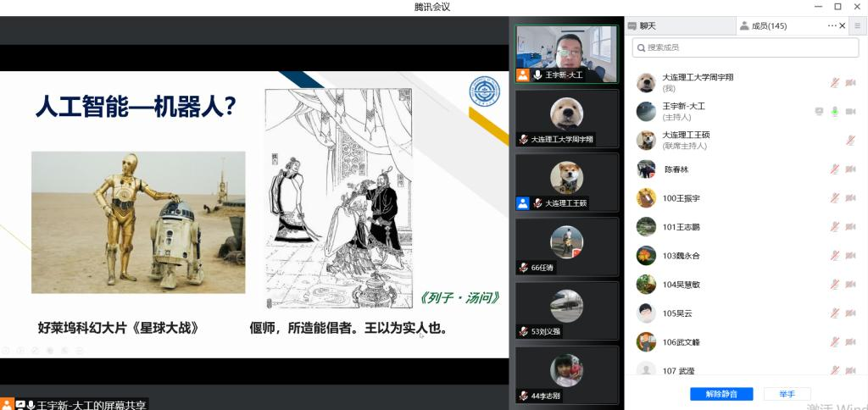The width and height of the screenshot is (868, 410).
Task: Click the camera icon for 陈春林
Action: pyautogui.click(x=850, y=169)
